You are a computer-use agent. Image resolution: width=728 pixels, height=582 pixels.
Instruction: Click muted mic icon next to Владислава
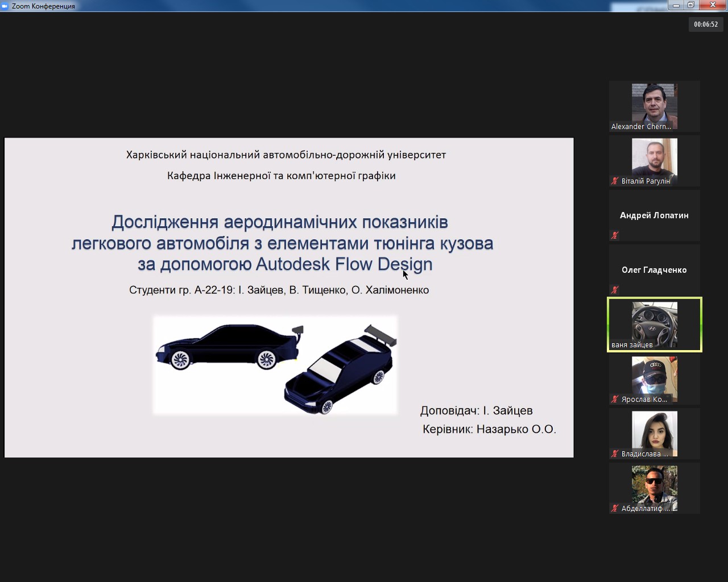615,454
